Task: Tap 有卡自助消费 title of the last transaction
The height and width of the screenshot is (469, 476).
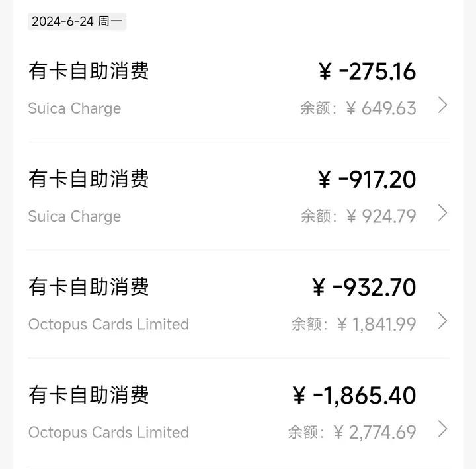Action: pos(89,395)
